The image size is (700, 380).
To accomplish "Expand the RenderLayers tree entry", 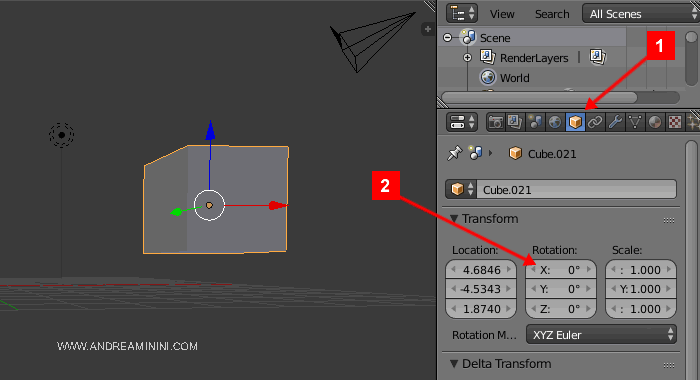I will click(x=467, y=58).
